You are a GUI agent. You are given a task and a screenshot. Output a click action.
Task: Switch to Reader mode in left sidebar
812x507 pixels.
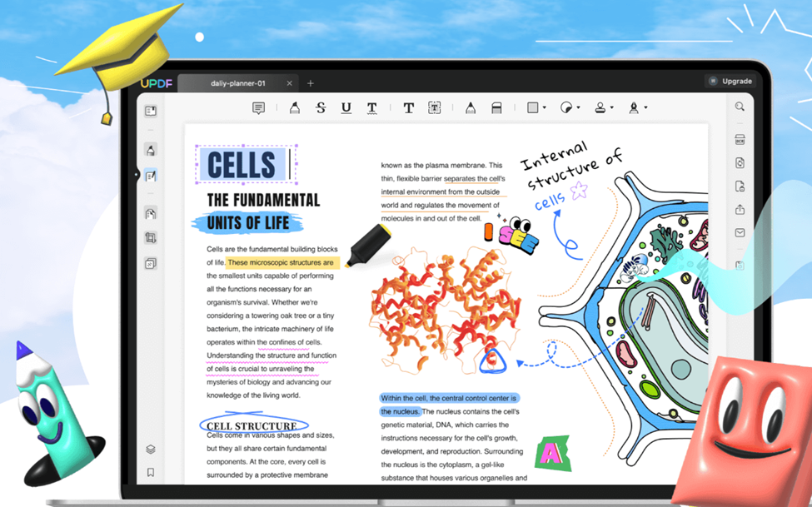point(151,111)
